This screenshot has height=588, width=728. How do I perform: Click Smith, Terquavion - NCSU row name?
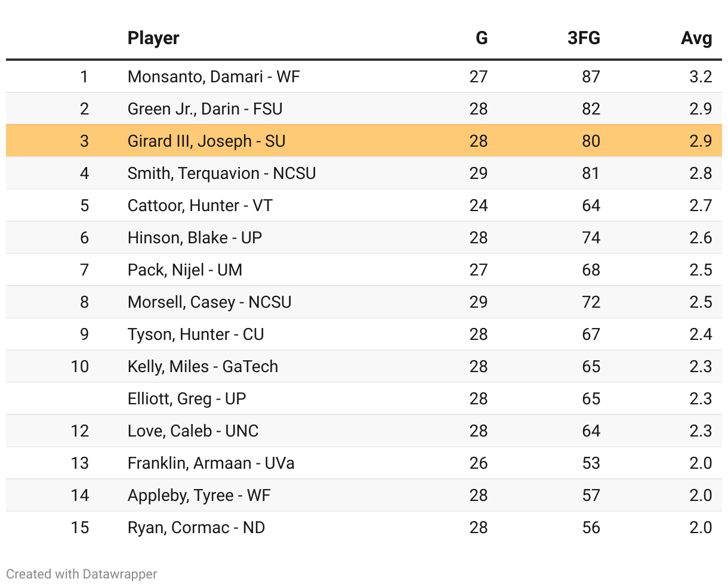221,174
